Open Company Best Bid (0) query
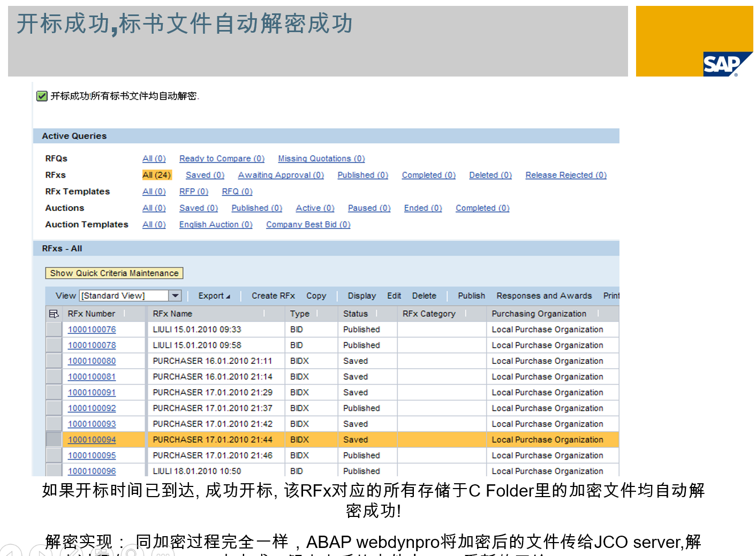This screenshot has width=756, height=556. tap(308, 225)
